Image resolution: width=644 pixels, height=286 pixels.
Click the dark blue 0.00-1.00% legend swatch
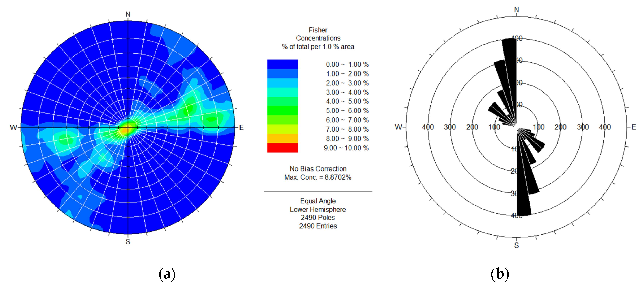pos(282,64)
